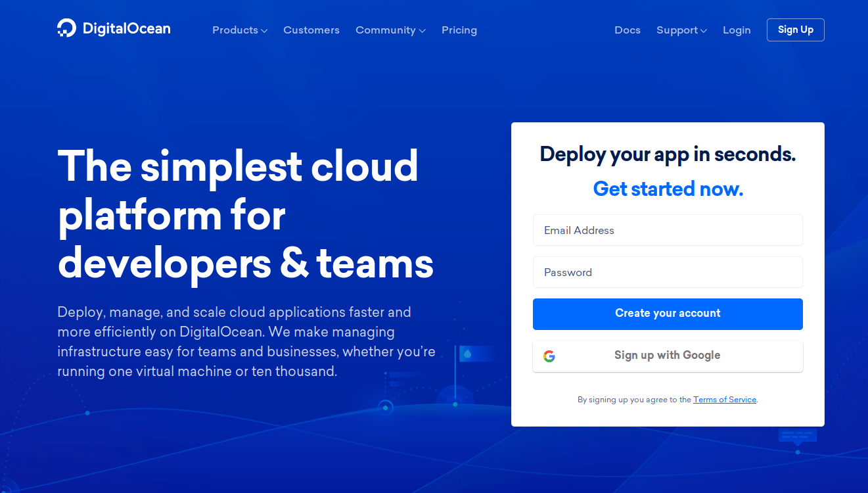Click the DigitalOcean wordmark text

coord(126,29)
